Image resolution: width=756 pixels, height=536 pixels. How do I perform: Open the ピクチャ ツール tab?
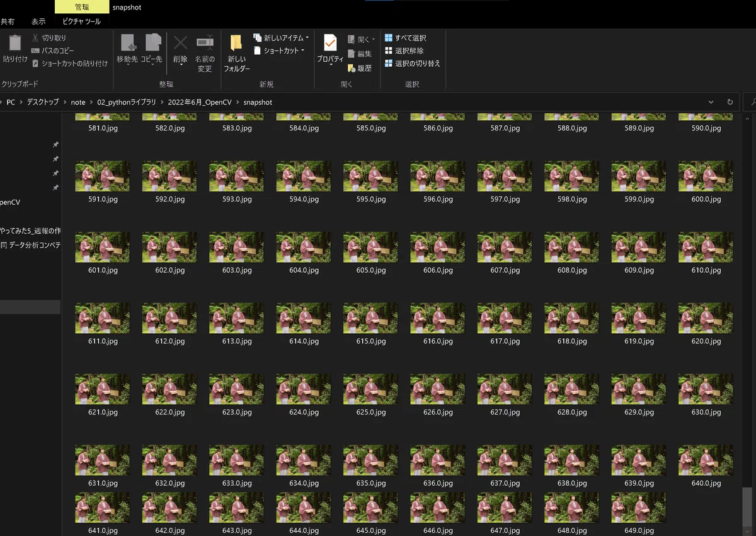pos(82,21)
